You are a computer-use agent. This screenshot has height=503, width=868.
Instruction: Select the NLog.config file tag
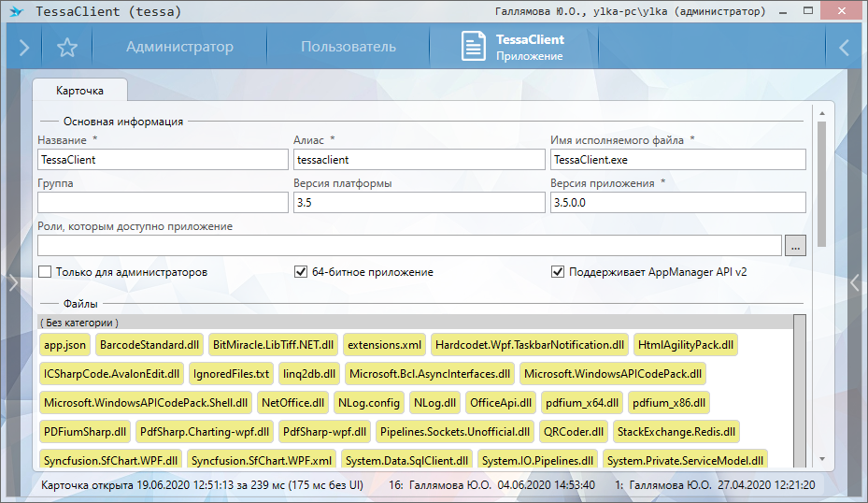click(x=368, y=403)
